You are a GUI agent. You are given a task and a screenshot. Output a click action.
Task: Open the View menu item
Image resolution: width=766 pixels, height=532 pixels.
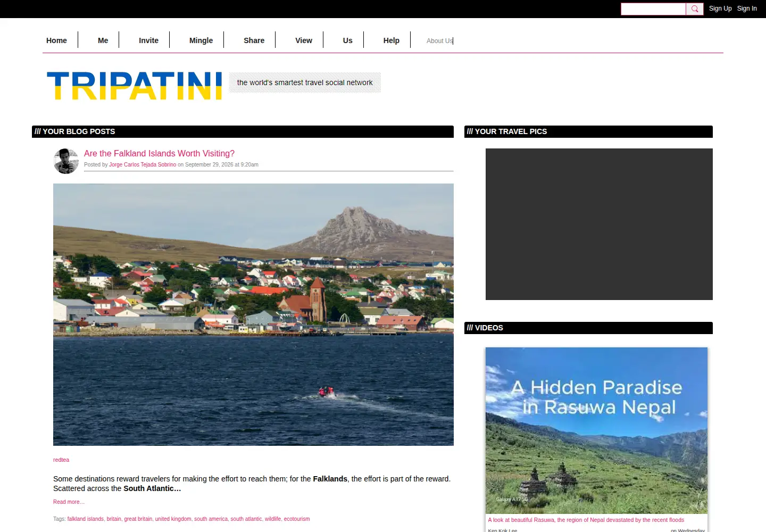[x=304, y=40]
